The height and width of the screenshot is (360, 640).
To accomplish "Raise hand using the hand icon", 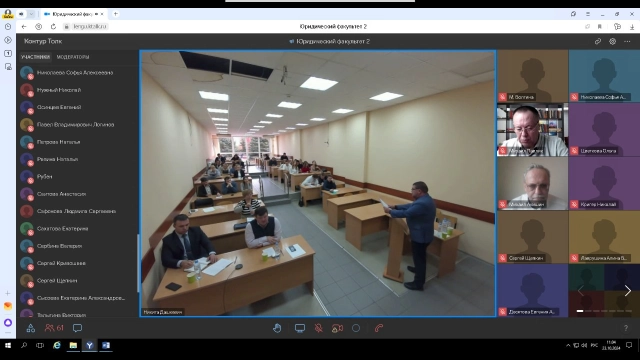I will pos(277,328).
